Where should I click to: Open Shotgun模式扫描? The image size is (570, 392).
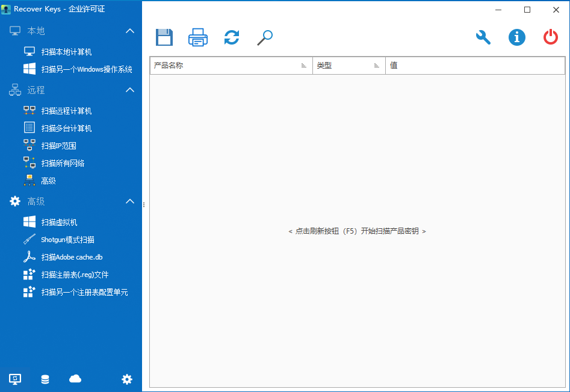tap(67, 240)
